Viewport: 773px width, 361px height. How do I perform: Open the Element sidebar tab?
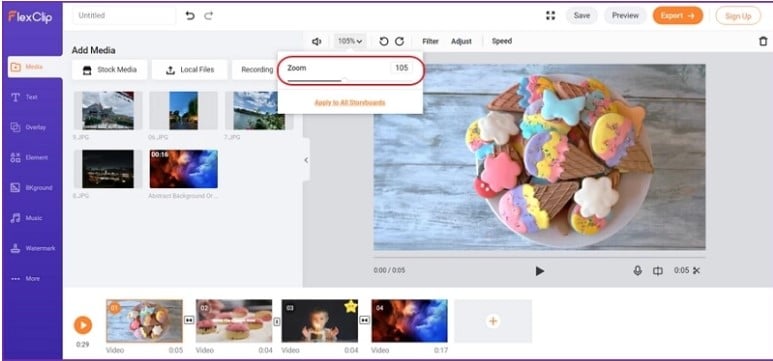(31, 158)
